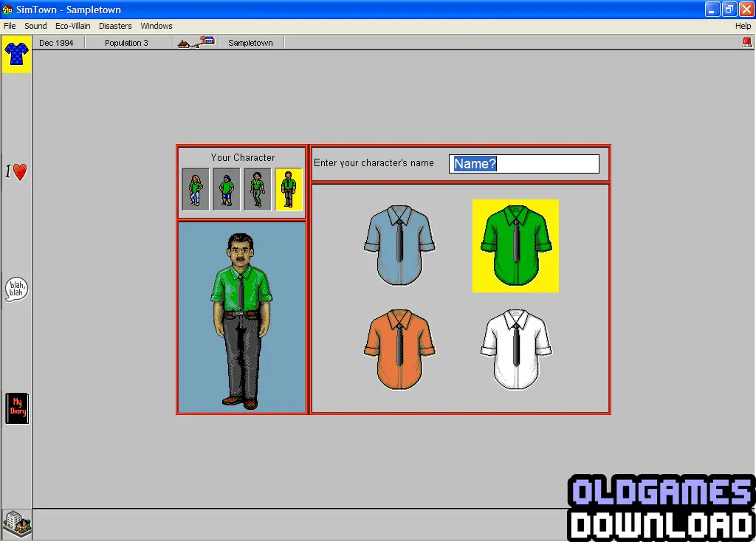
Task: Choose the girl with long hair character
Action: 195,190
